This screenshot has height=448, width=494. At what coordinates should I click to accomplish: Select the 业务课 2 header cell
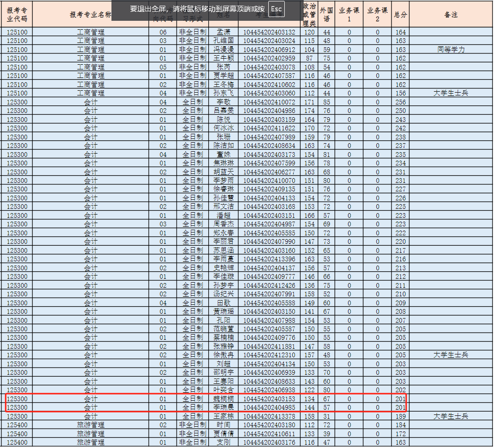click(377, 15)
